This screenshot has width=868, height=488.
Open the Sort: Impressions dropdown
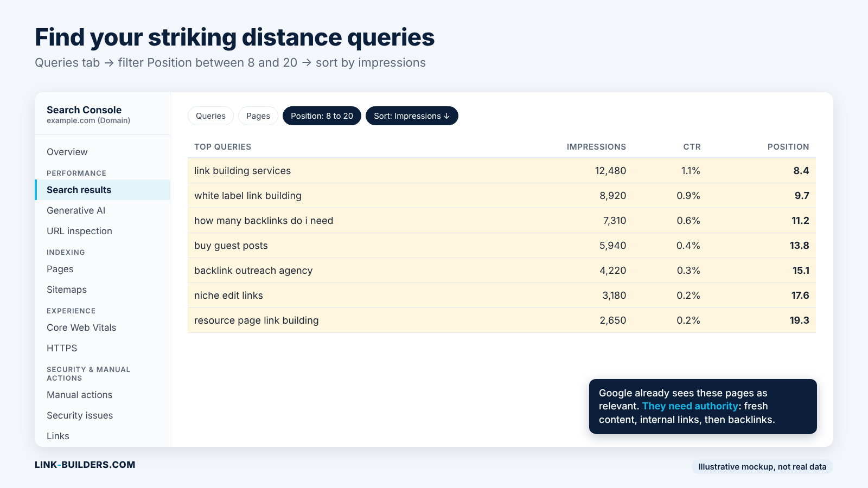point(412,116)
